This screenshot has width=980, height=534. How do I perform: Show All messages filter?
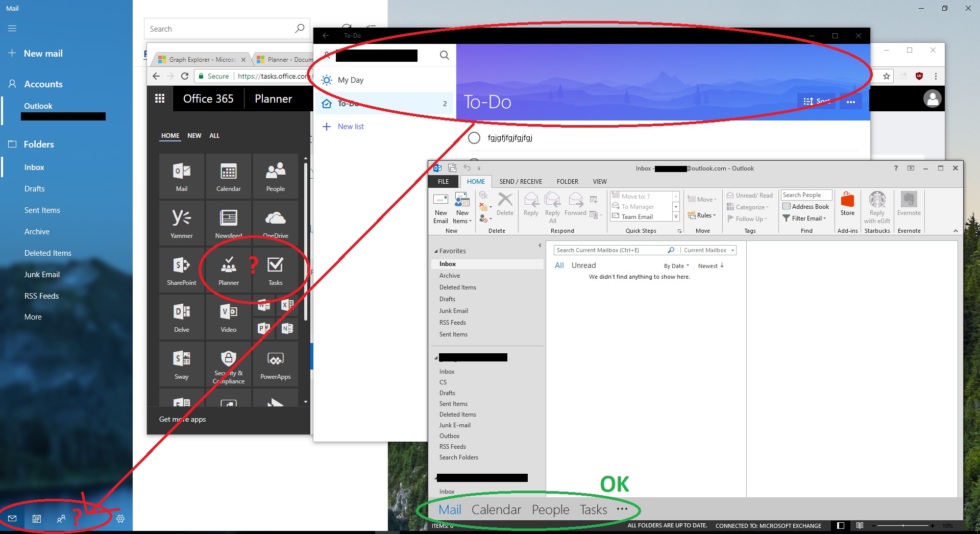coord(559,265)
